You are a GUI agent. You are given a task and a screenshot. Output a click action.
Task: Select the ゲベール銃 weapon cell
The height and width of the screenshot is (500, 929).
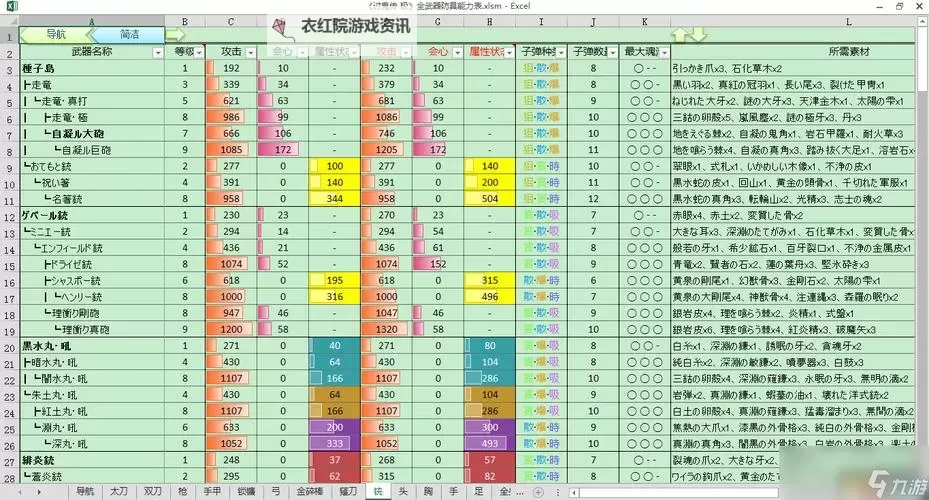92,216
